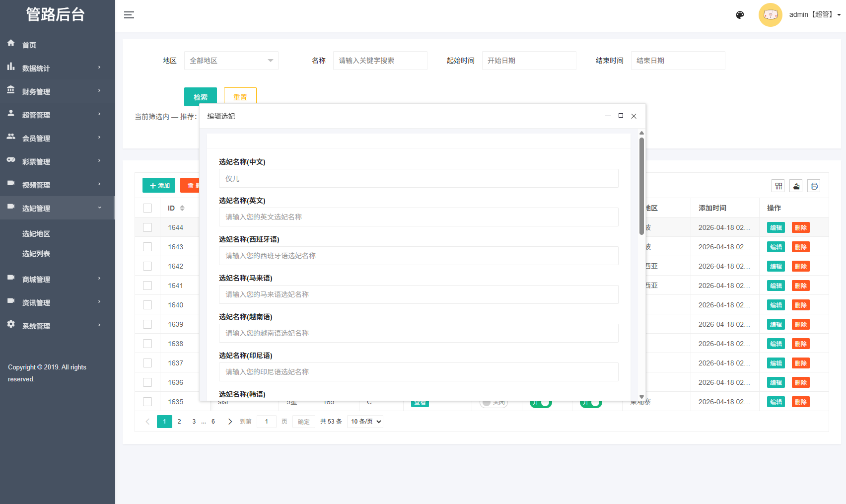
Task: Open the 10 条/页 page size dropdown
Action: (x=365, y=422)
